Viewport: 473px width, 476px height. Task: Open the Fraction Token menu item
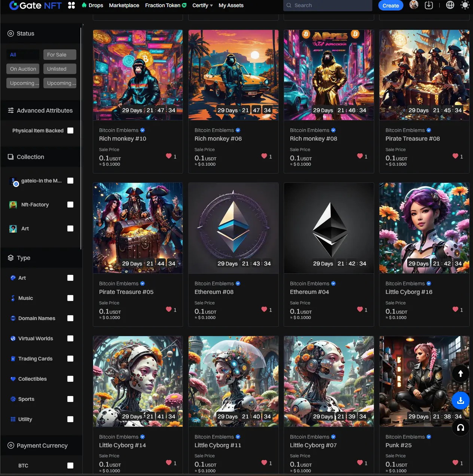[166, 5]
